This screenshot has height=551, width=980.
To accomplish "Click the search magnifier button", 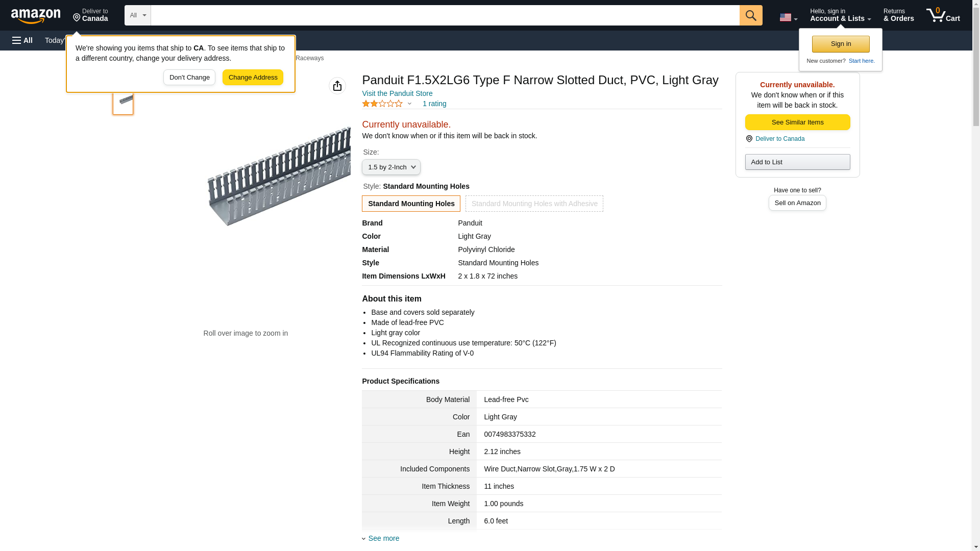I will [x=750, y=15].
